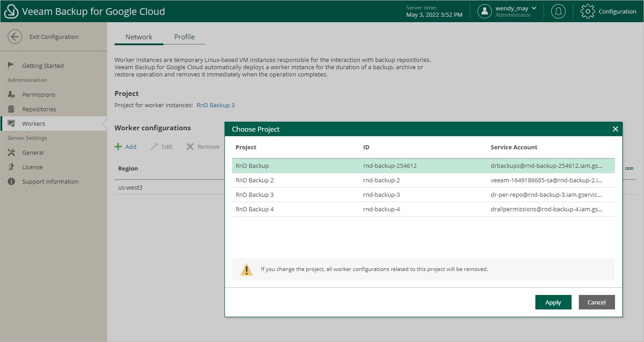Click the Getting Started flag icon
The image size is (644, 342).
click(x=12, y=66)
